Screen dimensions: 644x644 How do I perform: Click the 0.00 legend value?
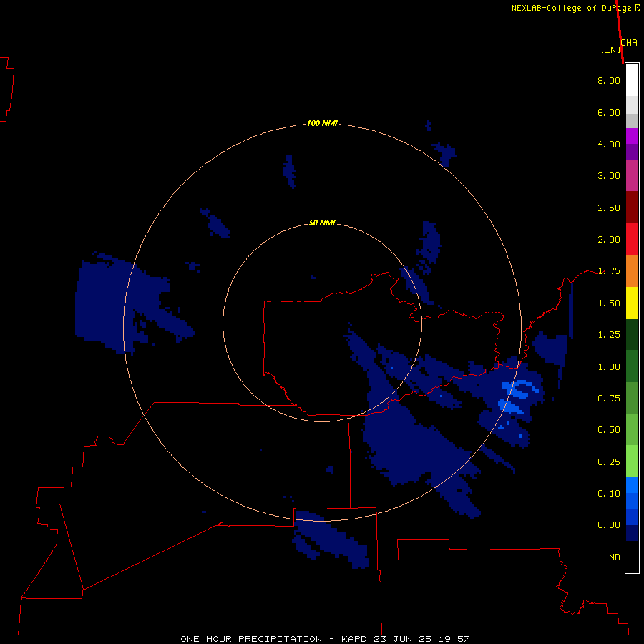609,525
